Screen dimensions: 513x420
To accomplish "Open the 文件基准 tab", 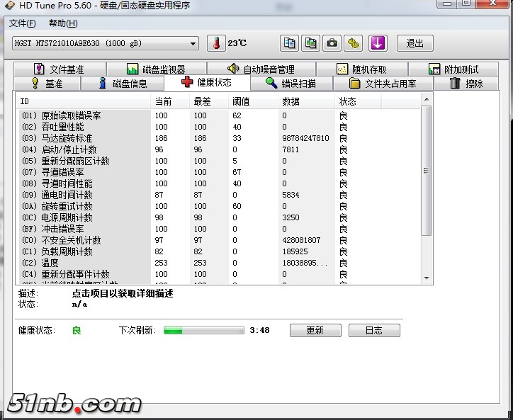I will click(58, 69).
